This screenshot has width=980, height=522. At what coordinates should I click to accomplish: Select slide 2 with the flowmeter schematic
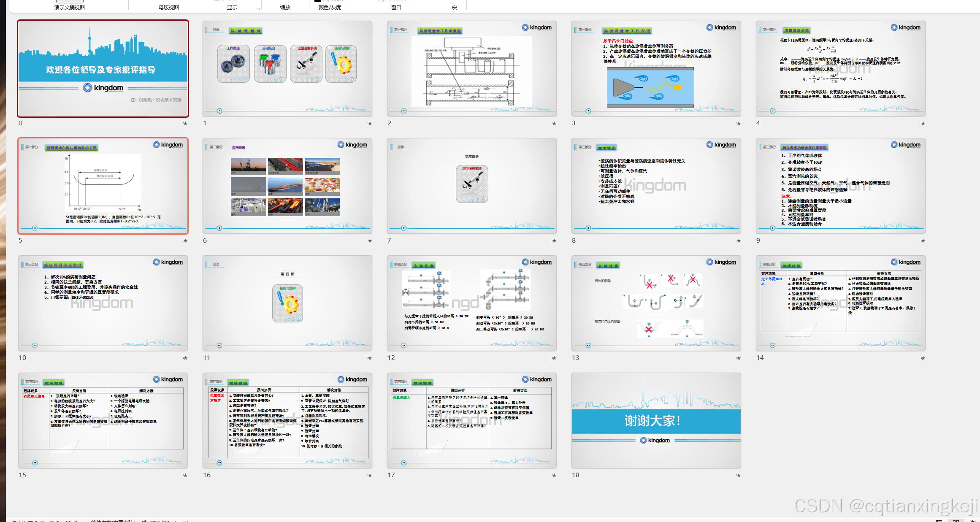(471, 68)
